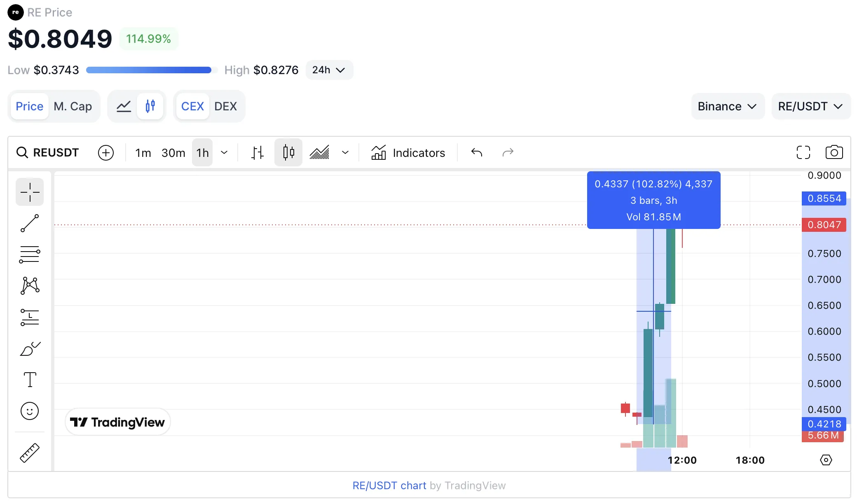Click the 114.99% change badge
Screen dimensions: 857x504
pyautogui.click(x=149, y=39)
